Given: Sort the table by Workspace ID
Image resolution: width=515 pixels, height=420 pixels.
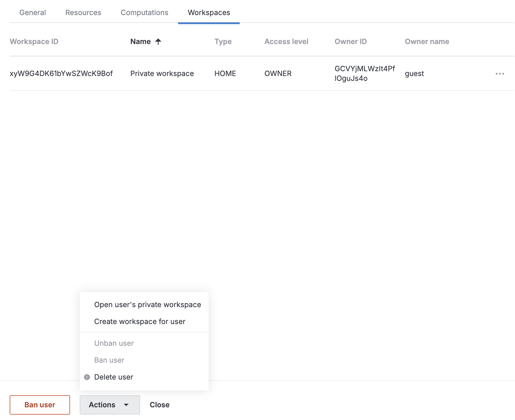Looking at the screenshot, I should [34, 41].
